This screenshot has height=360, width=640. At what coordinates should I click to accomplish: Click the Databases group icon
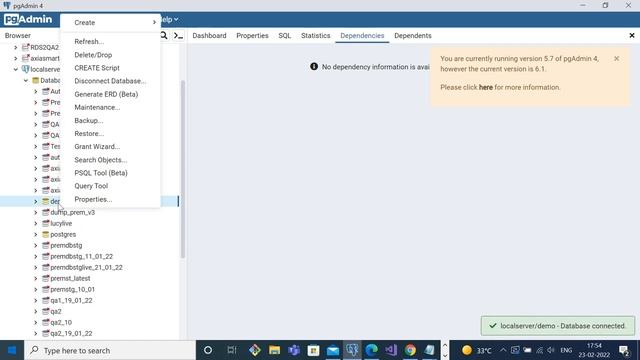36,80
